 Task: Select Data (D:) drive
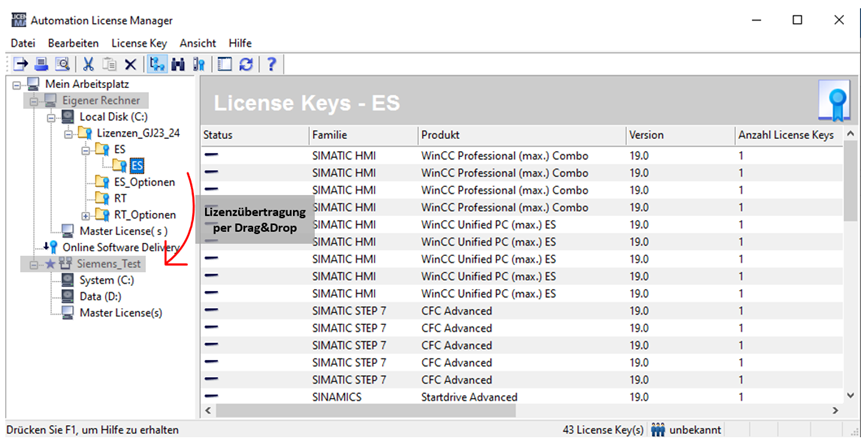100,296
